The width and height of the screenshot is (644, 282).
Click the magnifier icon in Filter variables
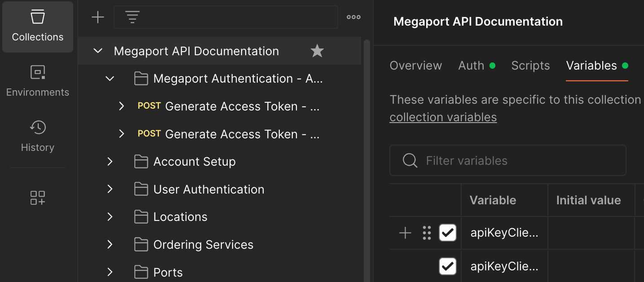(410, 160)
